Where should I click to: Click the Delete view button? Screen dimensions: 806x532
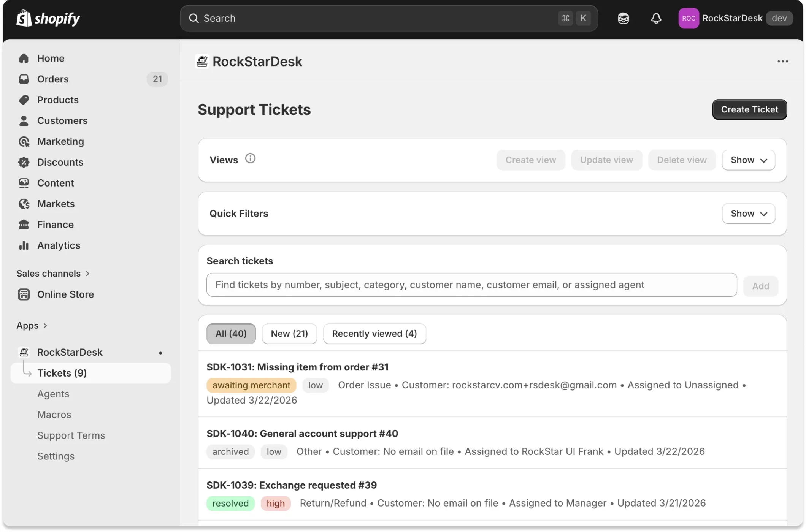(682, 160)
